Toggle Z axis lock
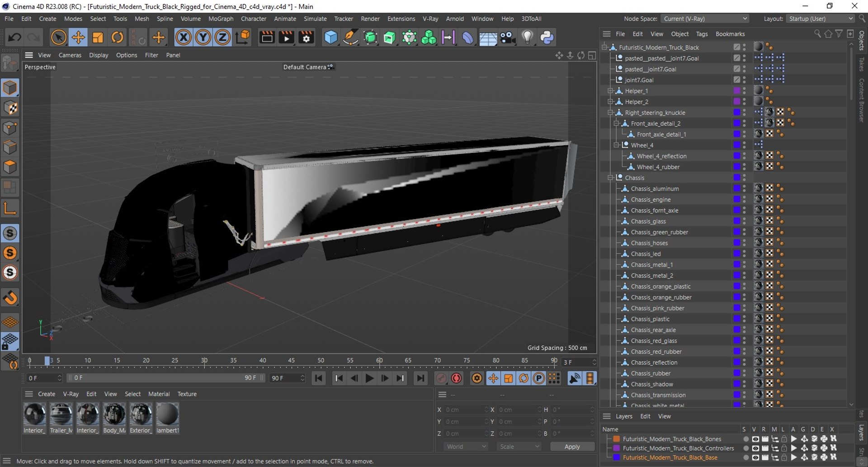868x467 pixels. [222, 38]
